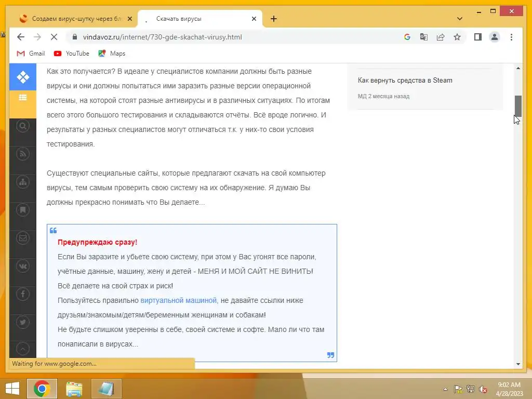Click the muted volume tray icon

coord(483,389)
